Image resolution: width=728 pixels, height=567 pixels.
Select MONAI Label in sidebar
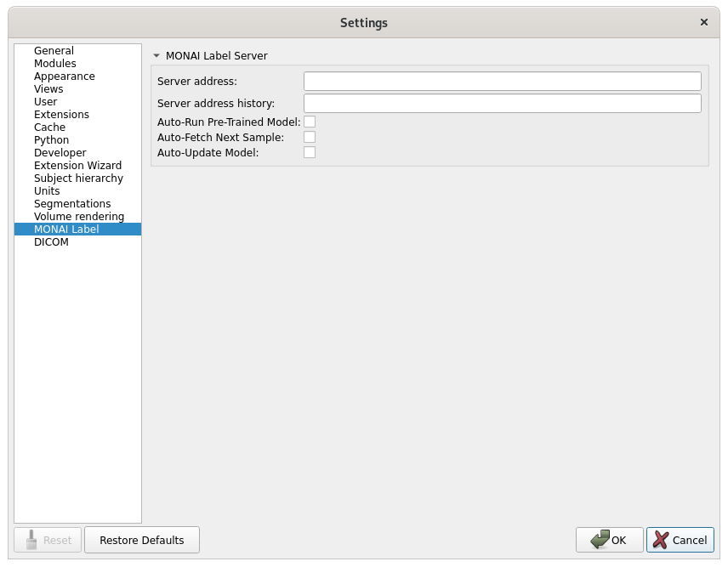tap(78, 230)
